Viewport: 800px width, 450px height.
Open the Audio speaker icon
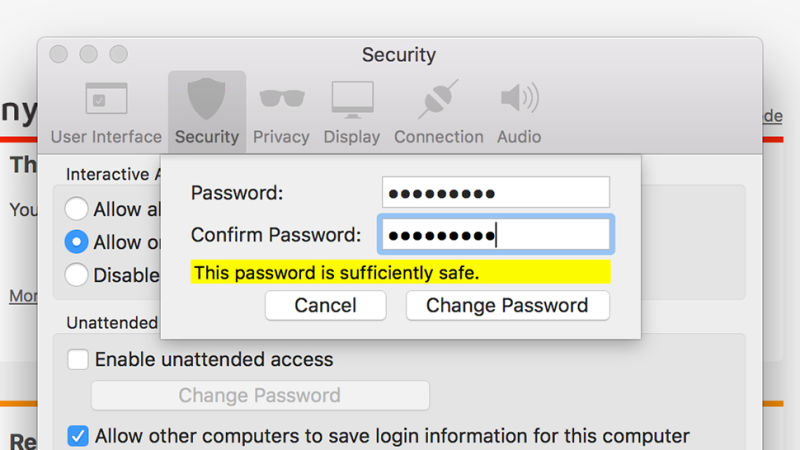[x=519, y=100]
